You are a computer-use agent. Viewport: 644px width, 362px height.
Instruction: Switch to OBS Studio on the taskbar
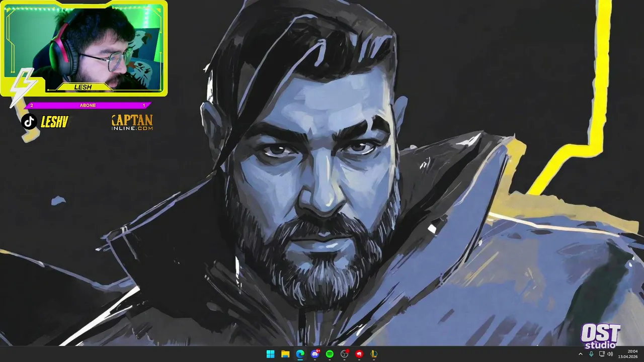tap(345, 354)
